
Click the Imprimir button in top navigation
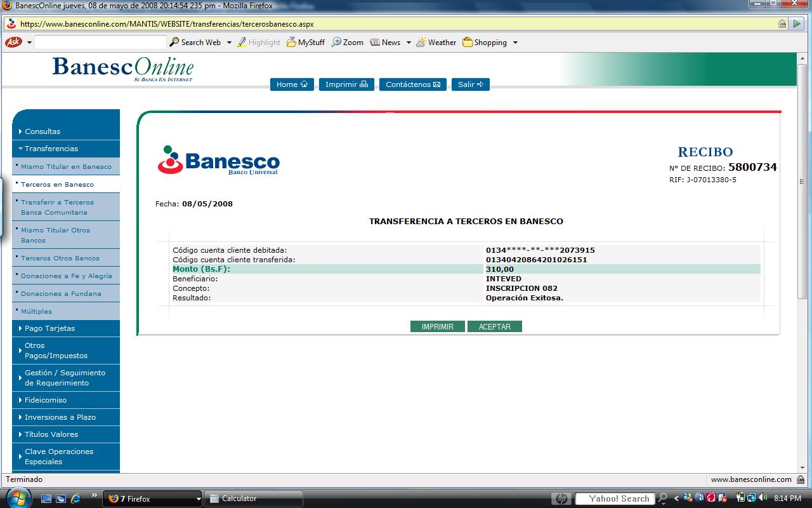(346, 84)
